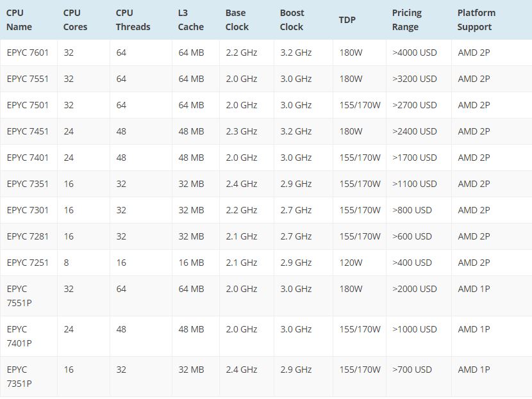Select the Pricing Range column header
This screenshot has height=399, width=532.
click(x=406, y=20)
